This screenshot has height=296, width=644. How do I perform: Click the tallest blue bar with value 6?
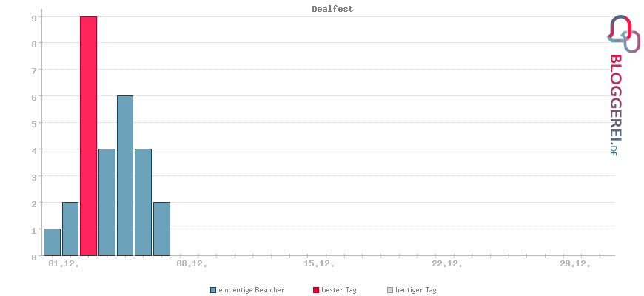point(125,175)
